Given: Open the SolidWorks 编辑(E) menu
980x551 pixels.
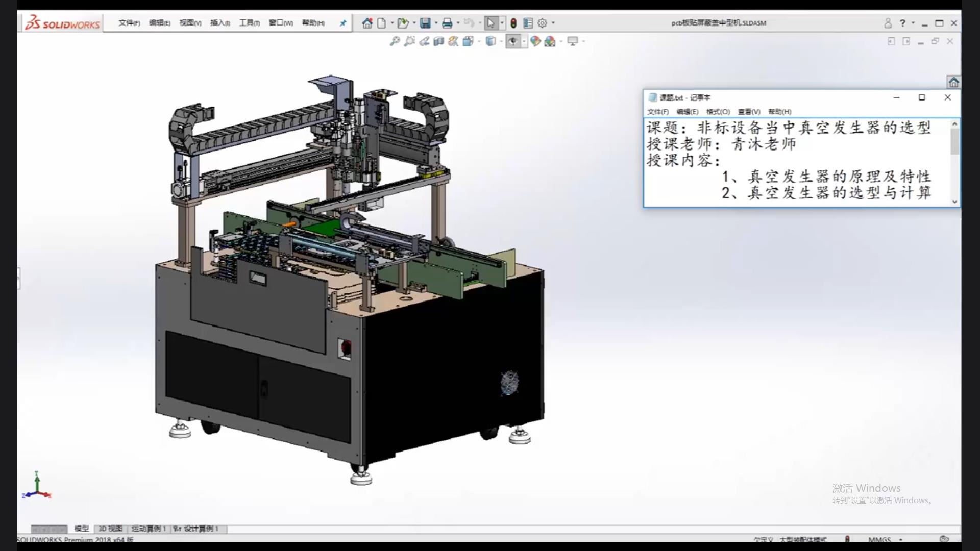Looking at the screenshot, I should pos(160,23).
